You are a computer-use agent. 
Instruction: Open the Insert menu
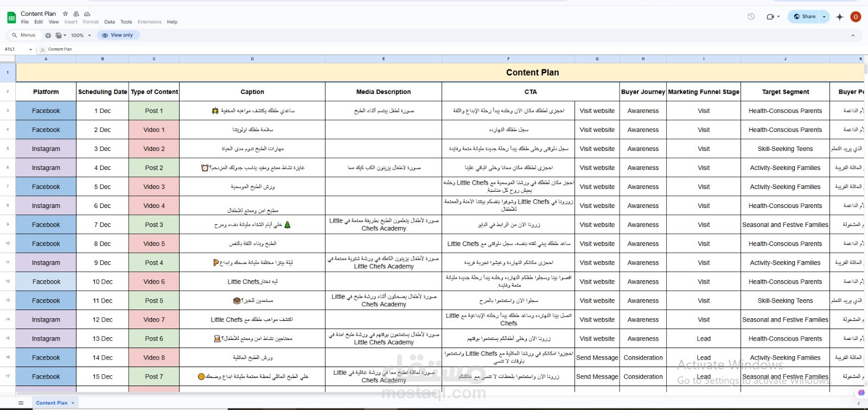coord(71,22)
